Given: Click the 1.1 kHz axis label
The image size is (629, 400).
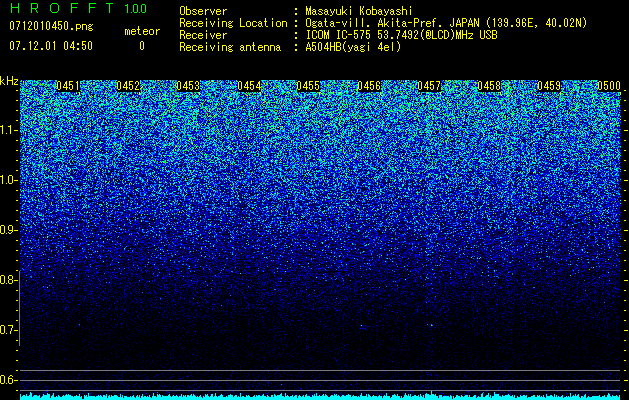Looking at the screenshot, I should tap(8, 130).
